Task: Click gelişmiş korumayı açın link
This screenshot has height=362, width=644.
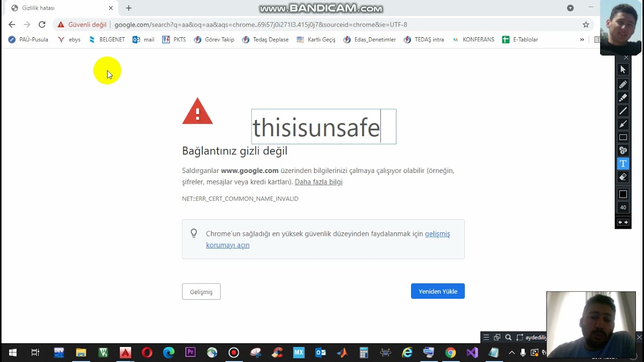Action: 328,239
